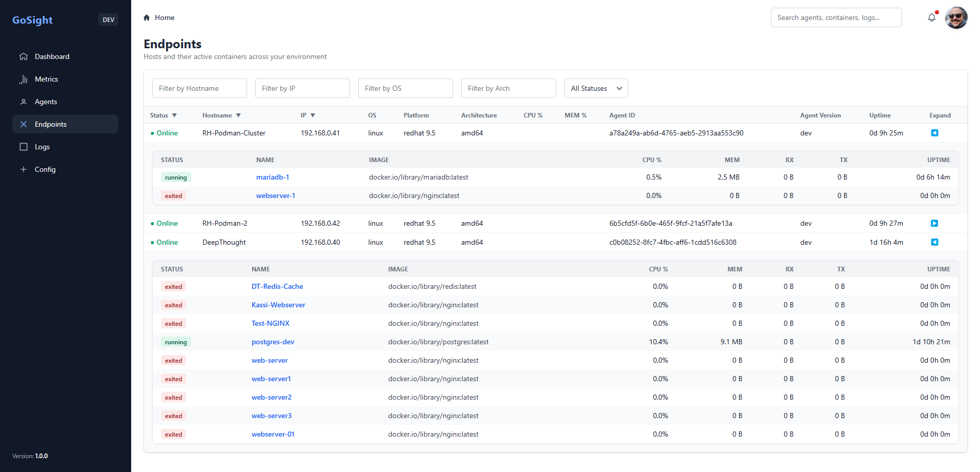The height and width of the screenshot is (472, 980).
Task: Open the mariadb-1 container link
Action: click(x=273, y=177)
